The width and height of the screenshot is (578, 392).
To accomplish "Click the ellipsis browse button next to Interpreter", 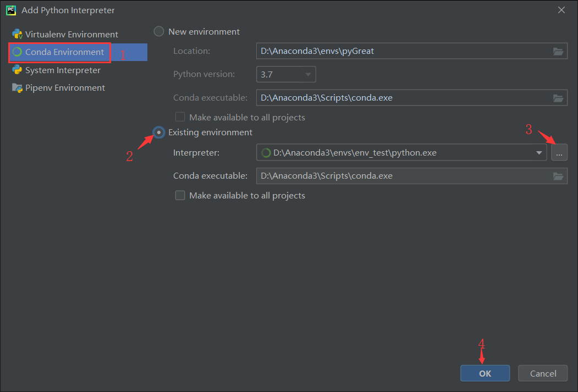I will (559, 153).
